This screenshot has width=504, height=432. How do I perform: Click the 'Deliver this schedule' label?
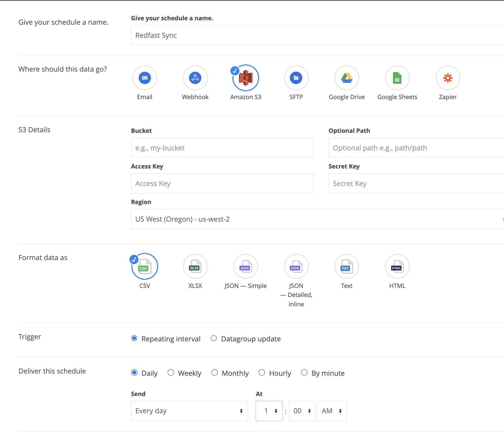pos(52,371)
